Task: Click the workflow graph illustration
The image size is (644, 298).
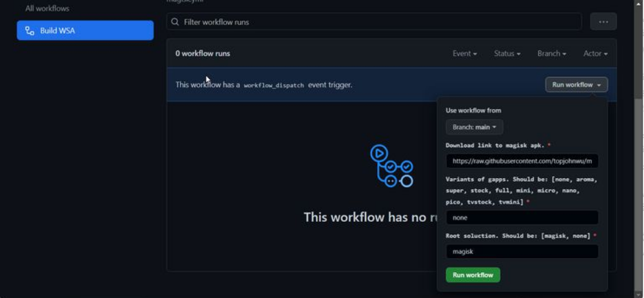Action: (391, 166)
